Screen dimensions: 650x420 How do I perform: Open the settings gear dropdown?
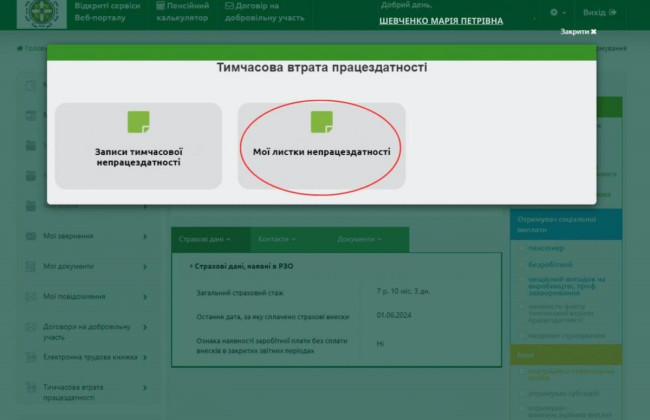[558, 12]
